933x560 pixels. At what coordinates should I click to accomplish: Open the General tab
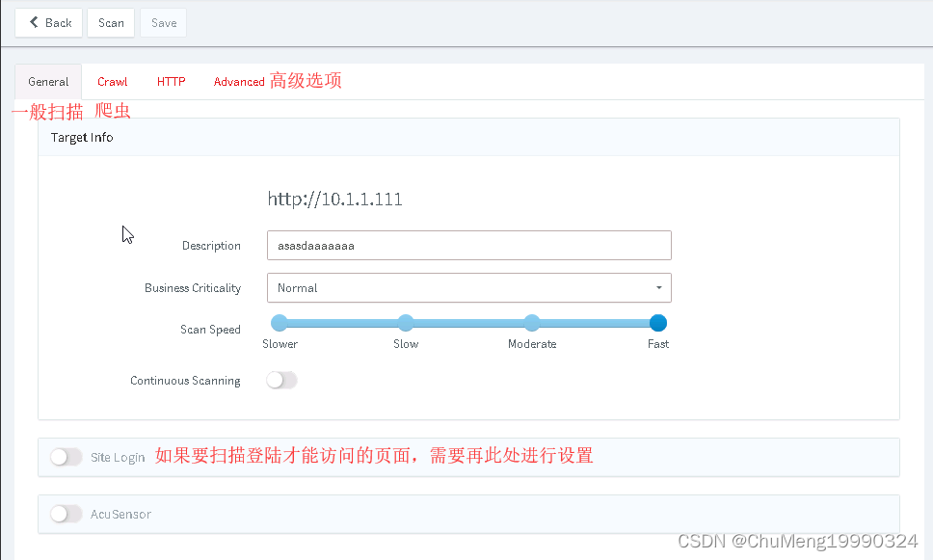pyautogui.click(x=48, y=82)
